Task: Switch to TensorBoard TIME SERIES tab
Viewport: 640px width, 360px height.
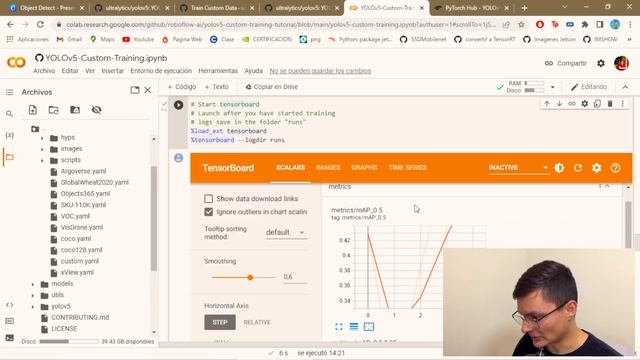Action: point(407,168)
